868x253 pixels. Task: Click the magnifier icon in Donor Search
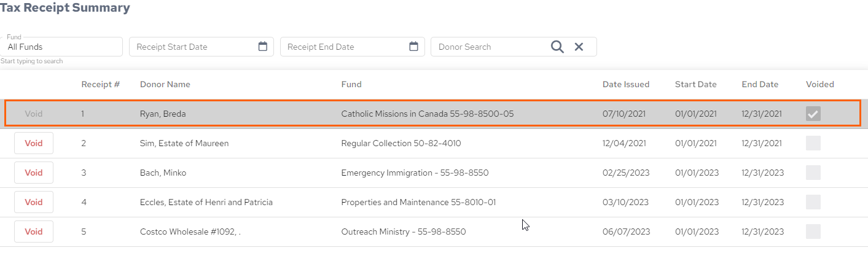click(557, 47)
